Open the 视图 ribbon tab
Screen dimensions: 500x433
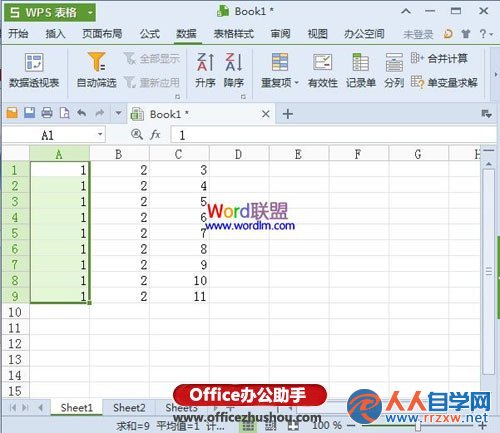[x=317, y=34]
